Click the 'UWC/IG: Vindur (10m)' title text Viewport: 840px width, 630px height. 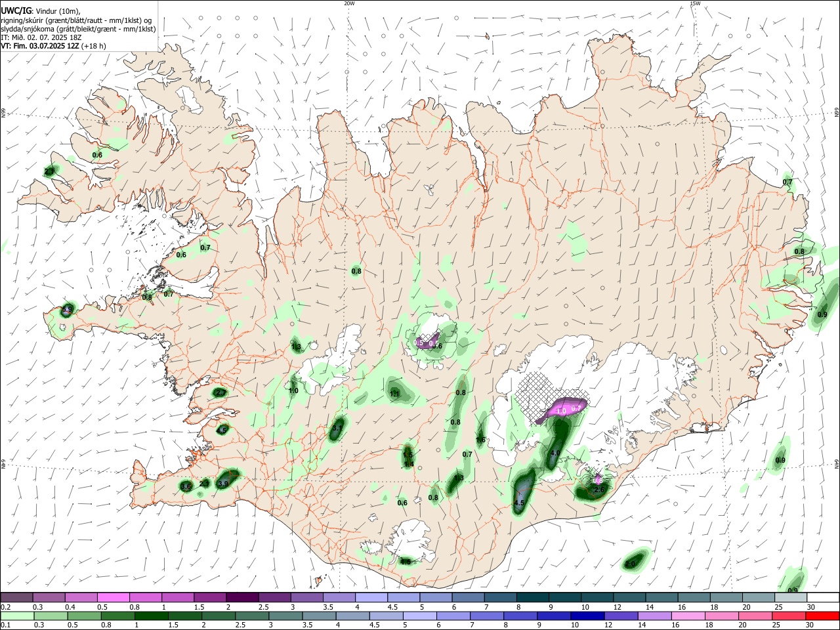point(40,11)
